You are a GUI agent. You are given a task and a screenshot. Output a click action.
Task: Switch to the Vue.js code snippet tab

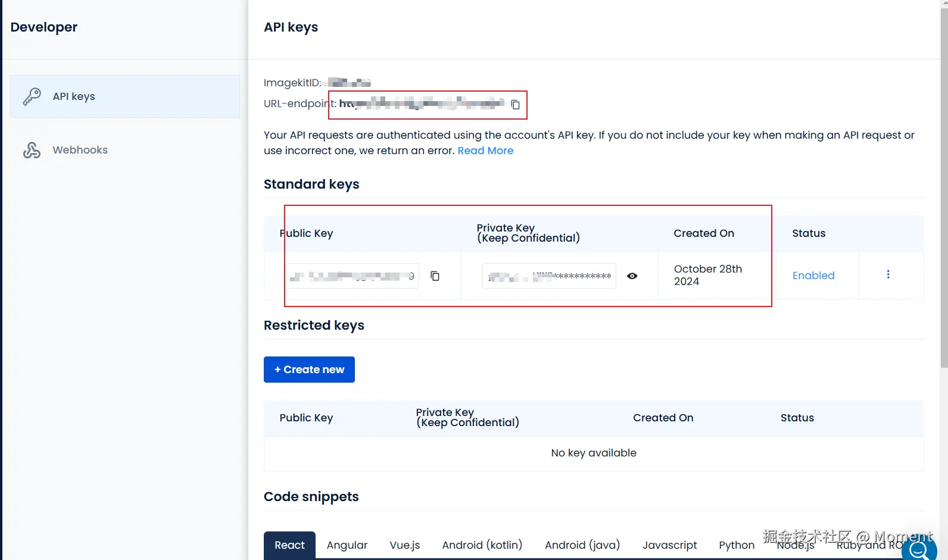405,545
